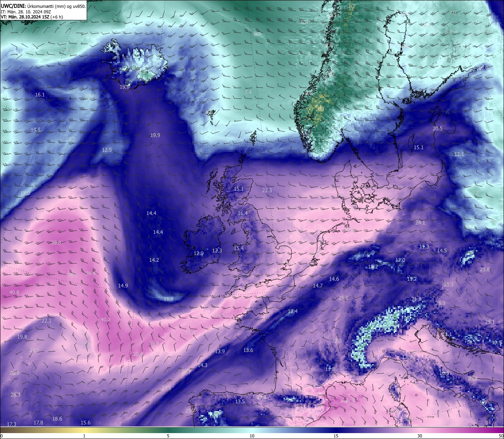Screen dimensions: 504x439
Task: Click the 12.0 value over the Czech region
Action: 400,260
